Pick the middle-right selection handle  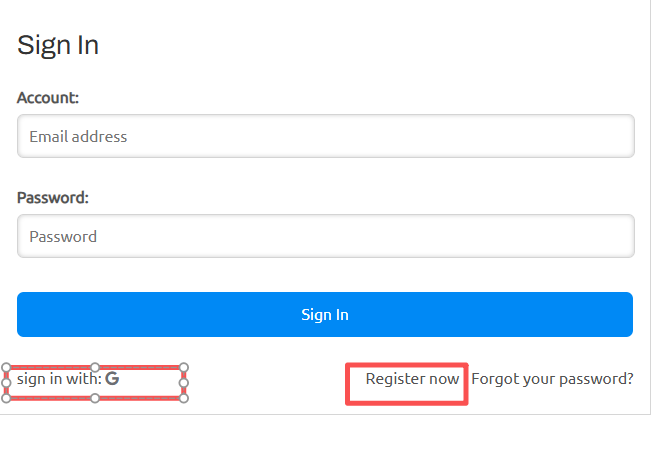click(x=184, y=382)
